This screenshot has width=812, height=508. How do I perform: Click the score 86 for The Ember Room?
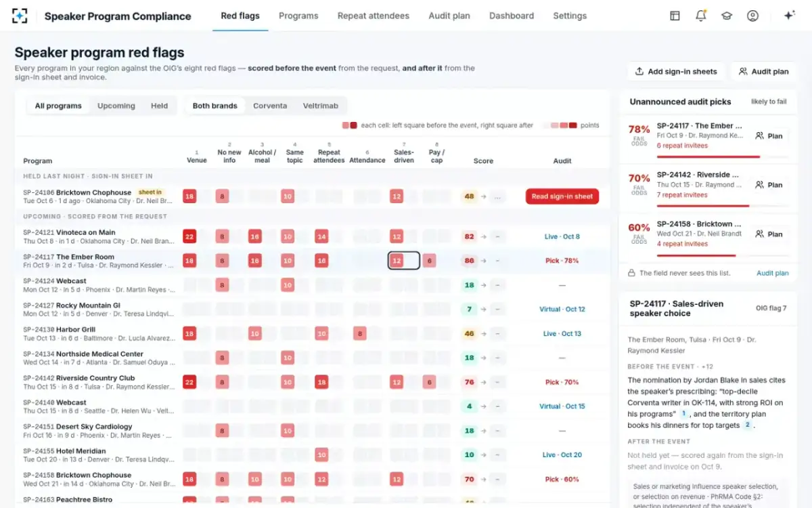469,261
